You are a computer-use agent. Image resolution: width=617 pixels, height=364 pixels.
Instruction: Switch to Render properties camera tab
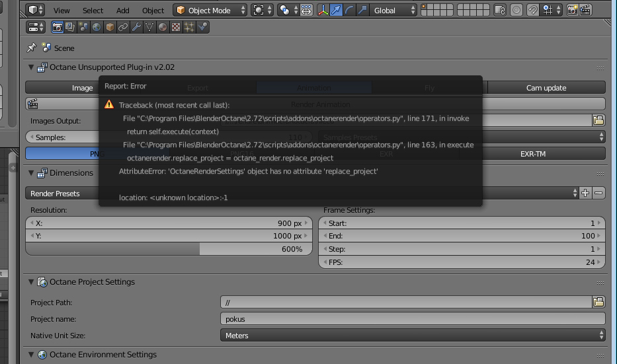click(58, 27)
